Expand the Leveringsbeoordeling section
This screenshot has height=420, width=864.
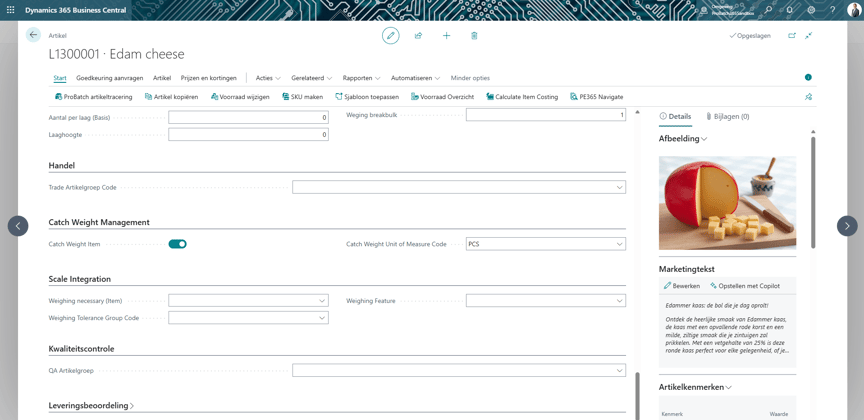91,406
